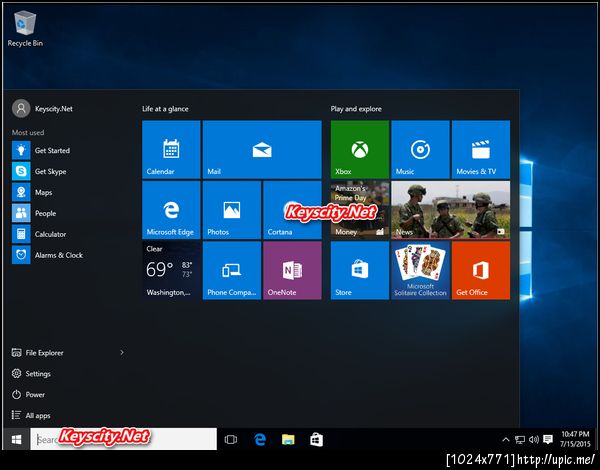This screenshot has width=600, height=470.
Task: Launch Edge from the taskbar
Action: (260, 439)
